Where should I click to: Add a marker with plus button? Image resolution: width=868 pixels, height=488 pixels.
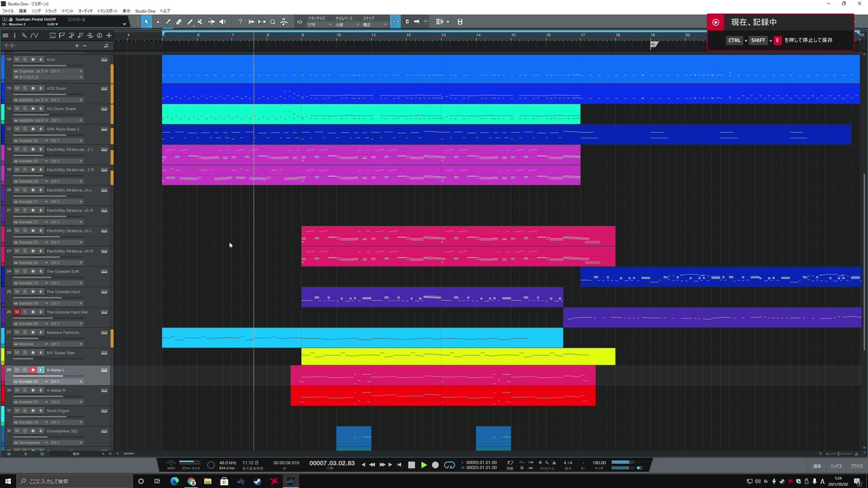(x=77, y=45)
